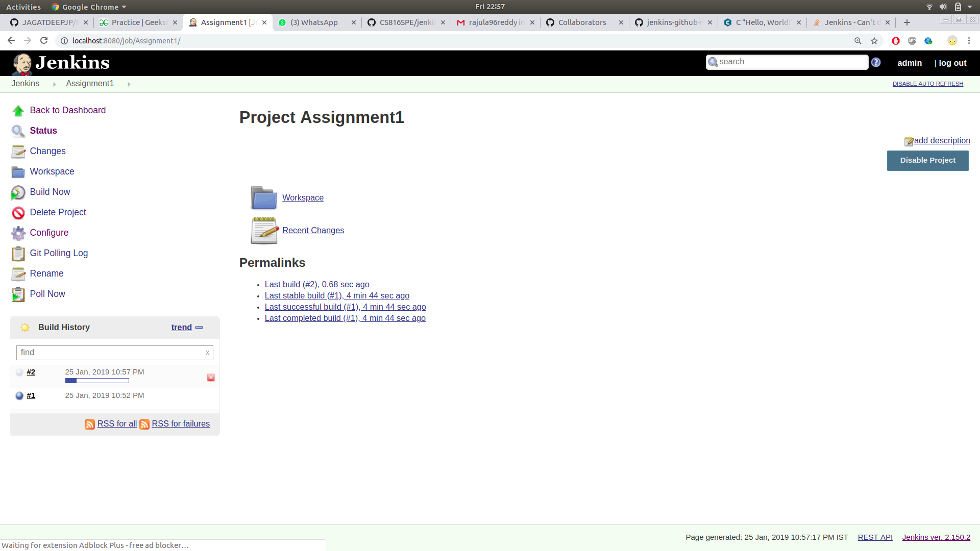Collapse Build History with the minus toggle

click(199, 328)
